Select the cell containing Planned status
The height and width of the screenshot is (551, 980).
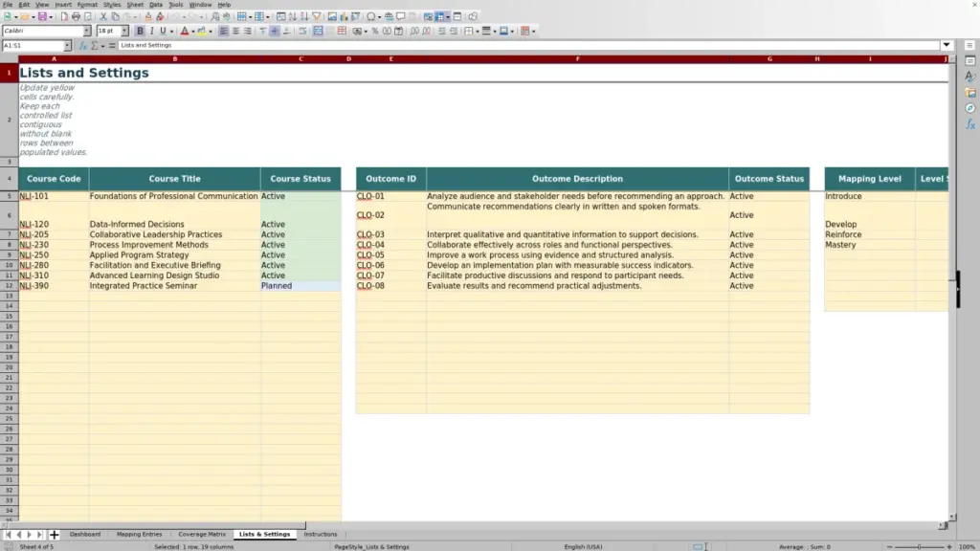click(301, 286)
